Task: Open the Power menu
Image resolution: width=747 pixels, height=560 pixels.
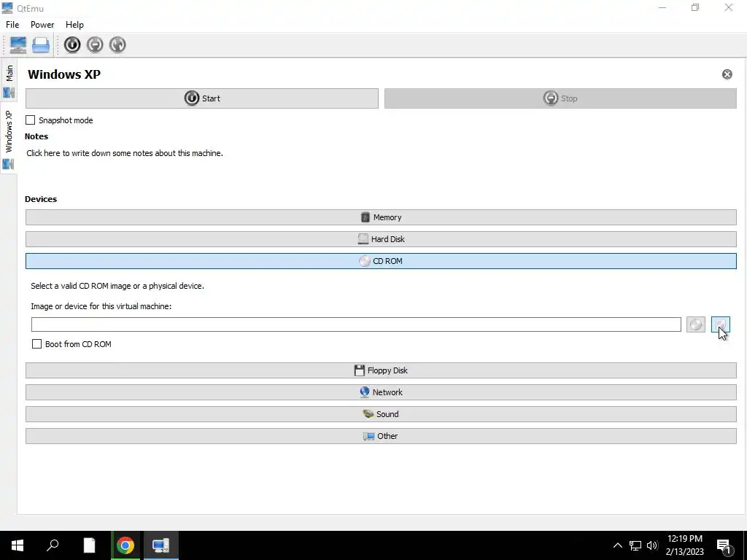Action: (42, 25)
